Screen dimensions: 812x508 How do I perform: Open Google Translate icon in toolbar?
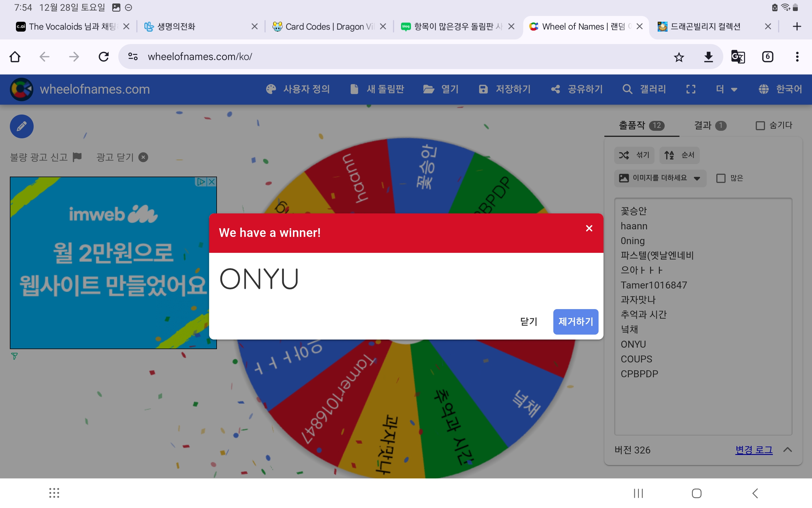[738, 57]
